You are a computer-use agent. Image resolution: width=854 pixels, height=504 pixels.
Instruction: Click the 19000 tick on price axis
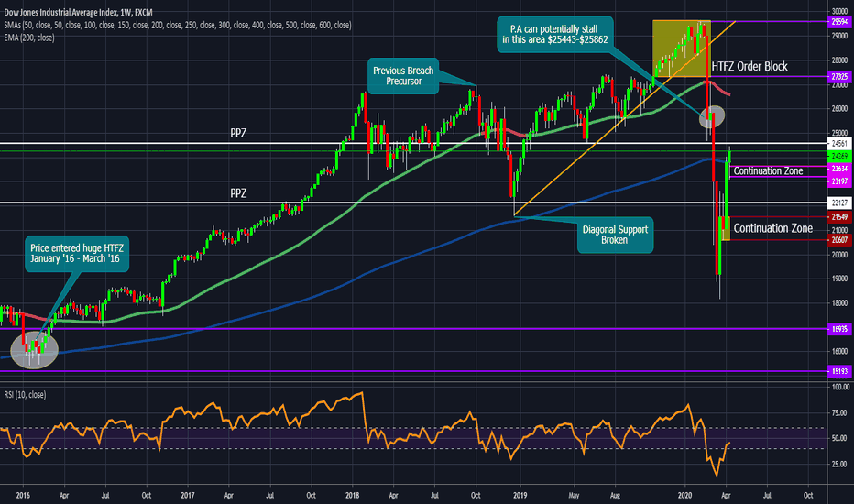pyautogui.click(x=839, y=279)
